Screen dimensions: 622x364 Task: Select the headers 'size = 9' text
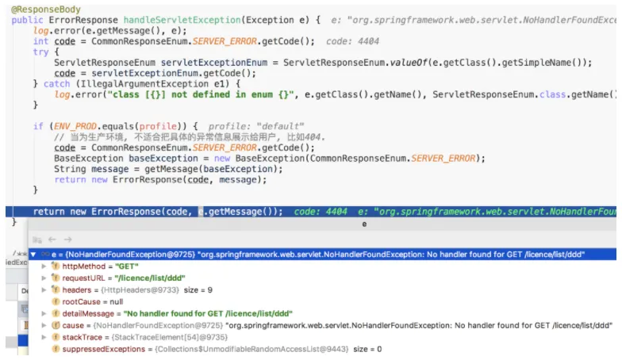pos(198,290)
